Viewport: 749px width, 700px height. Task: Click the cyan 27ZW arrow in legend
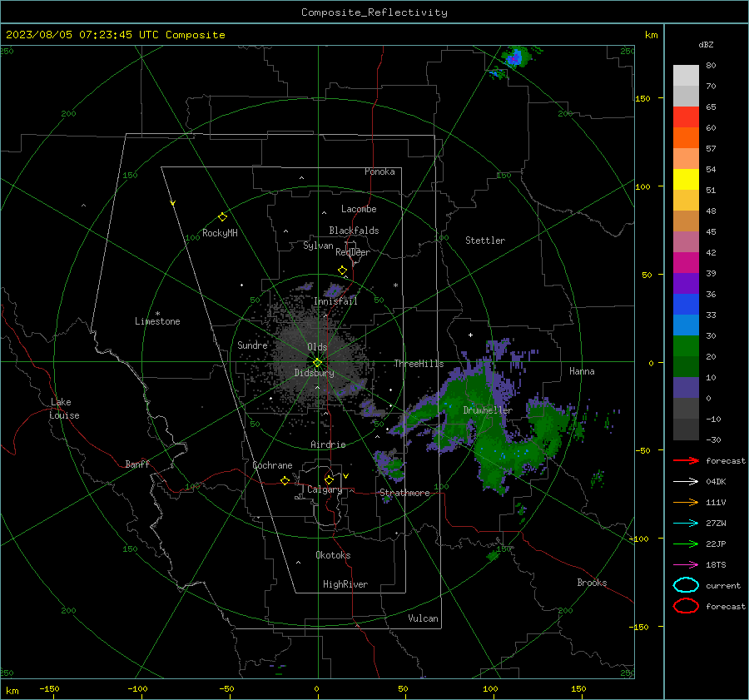pyautogui.click(x=686, y=524)
